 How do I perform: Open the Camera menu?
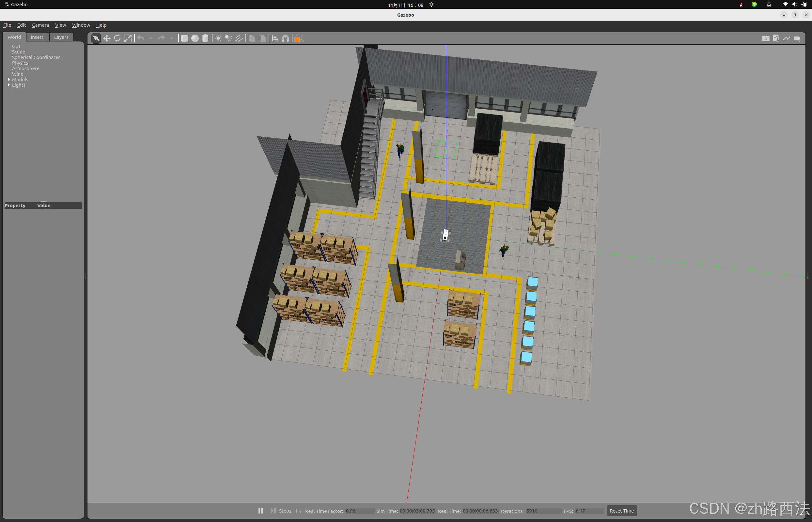tap(40, 25)
